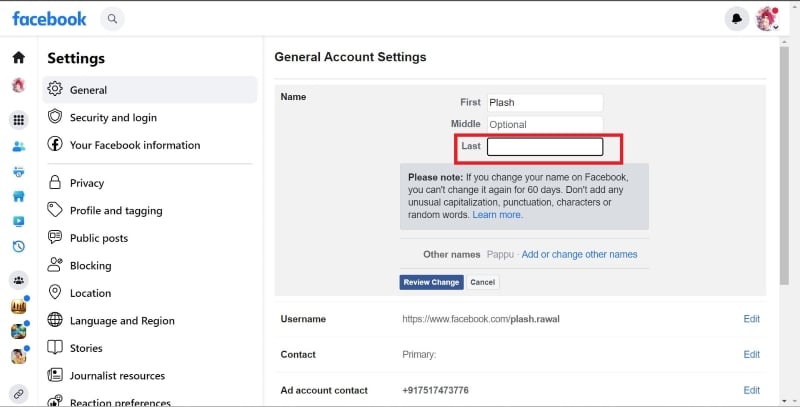Open Journalist resources

coord(150,375)
